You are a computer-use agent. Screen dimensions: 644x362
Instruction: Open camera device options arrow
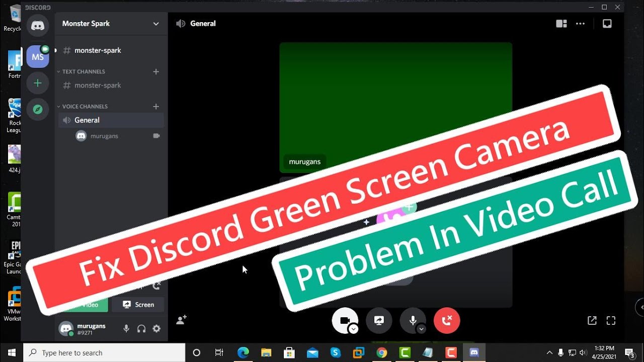click(x=354, y=329)
